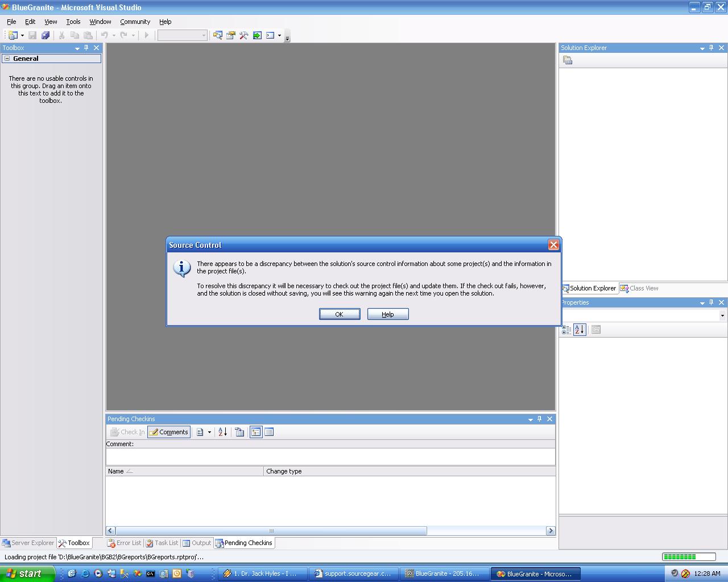
Task: Close the Toolbox panel
Action: [96, 48]
